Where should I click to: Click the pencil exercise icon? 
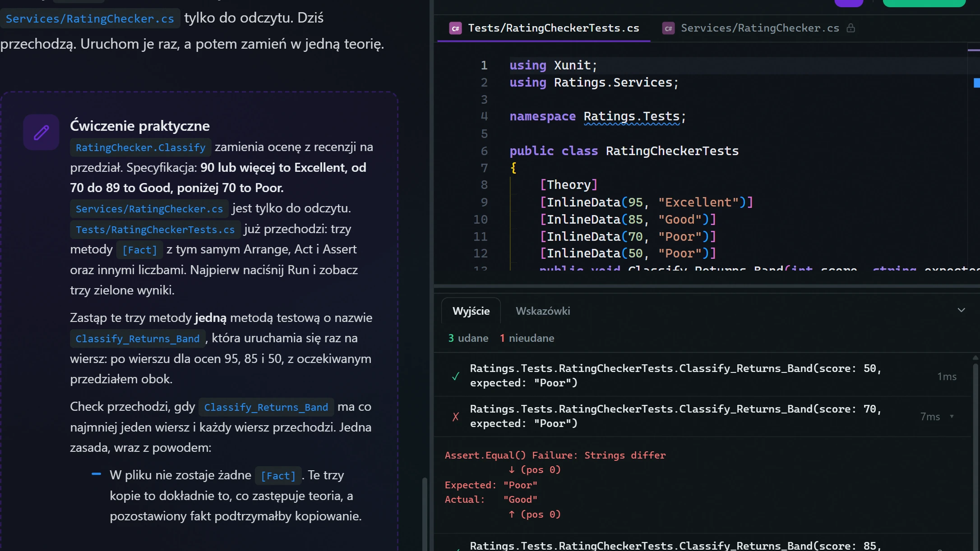41,132
